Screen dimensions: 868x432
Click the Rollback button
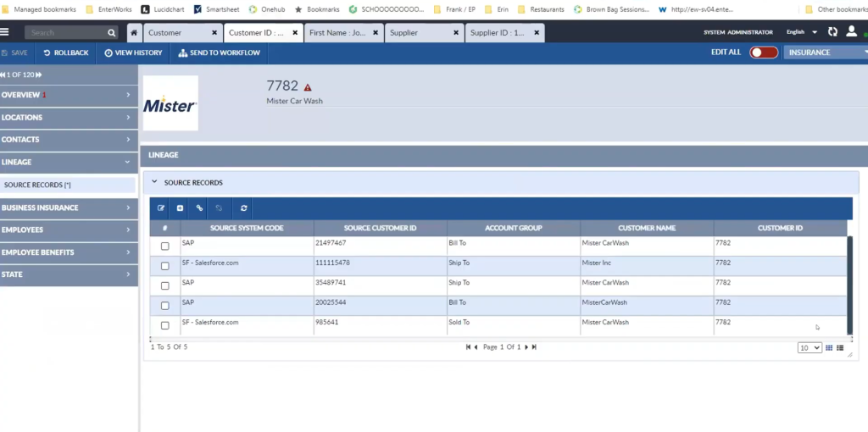(66, 53)
